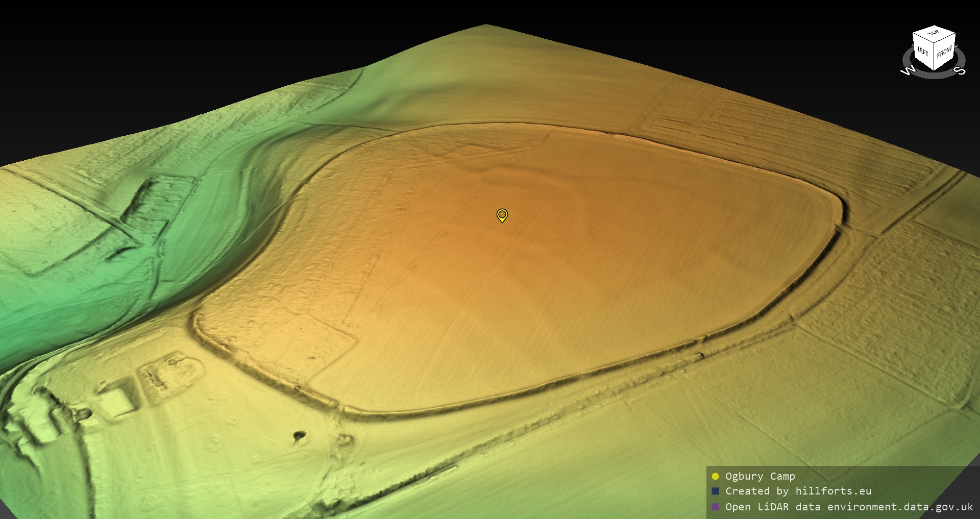Click the small dark pit below the hillfort

299,436
